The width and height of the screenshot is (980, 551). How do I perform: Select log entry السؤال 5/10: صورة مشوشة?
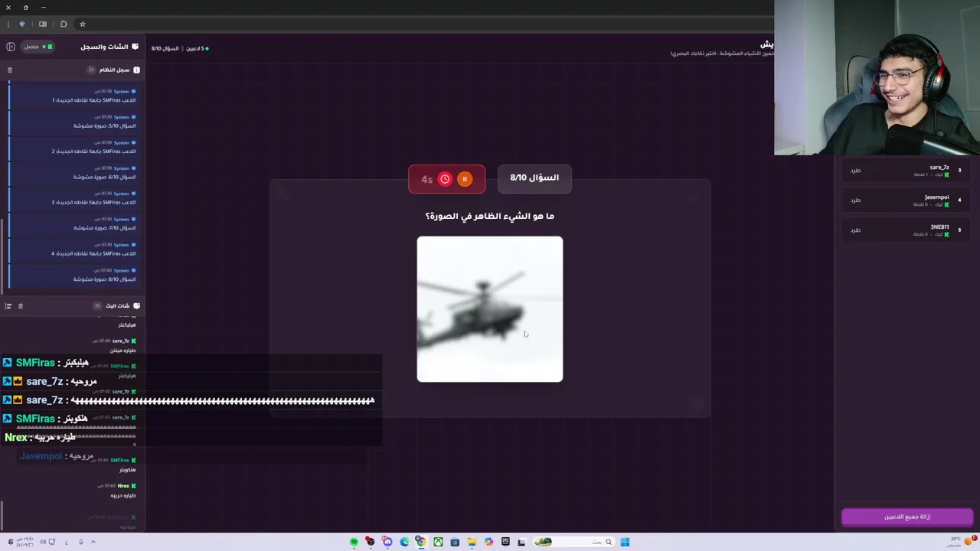coord(73,122)
